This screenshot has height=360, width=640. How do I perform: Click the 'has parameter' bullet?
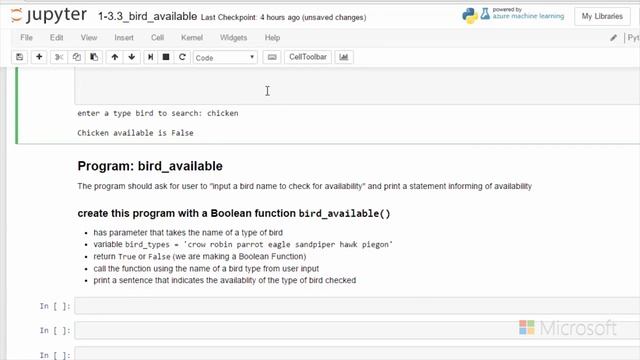click(x=188, y=233)
